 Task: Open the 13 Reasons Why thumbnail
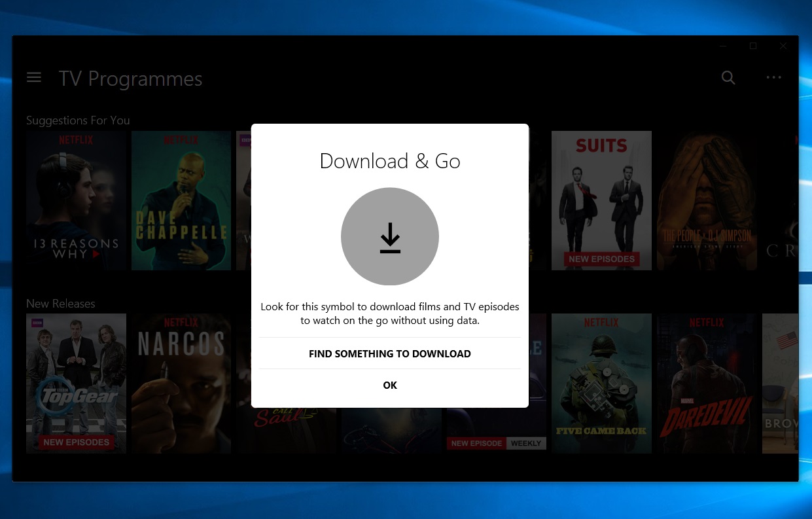[x=76, y=200]
